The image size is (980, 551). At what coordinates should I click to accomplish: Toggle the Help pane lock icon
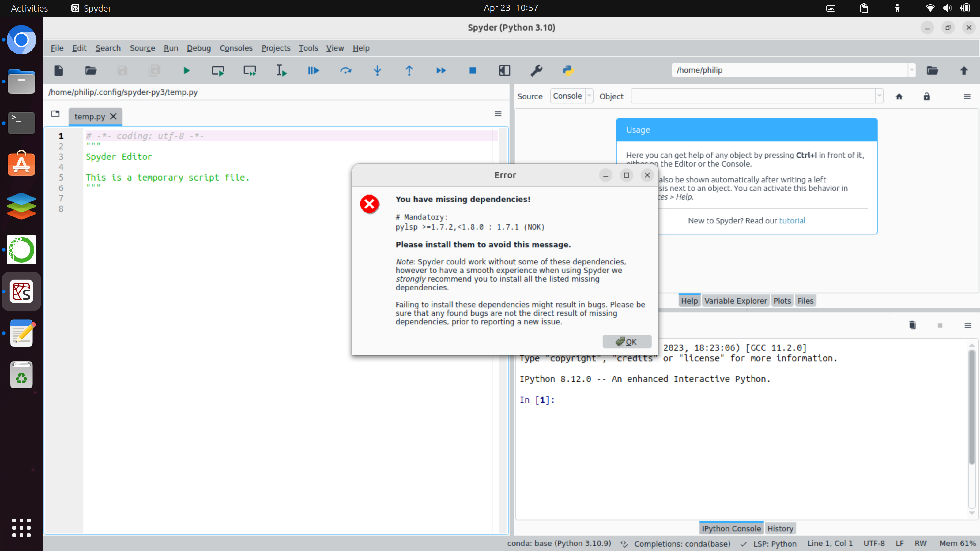click(x=926, y=97)
